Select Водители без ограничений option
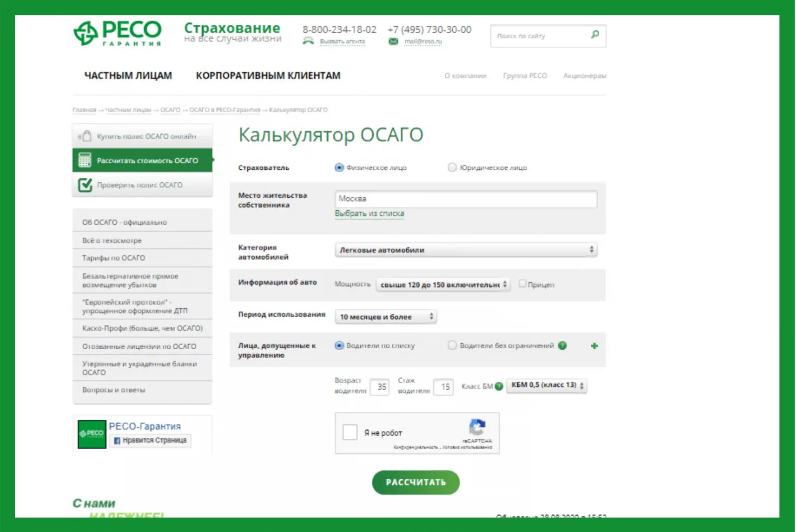The width and height of the screenshot is (796, 532). pos(452,346)
